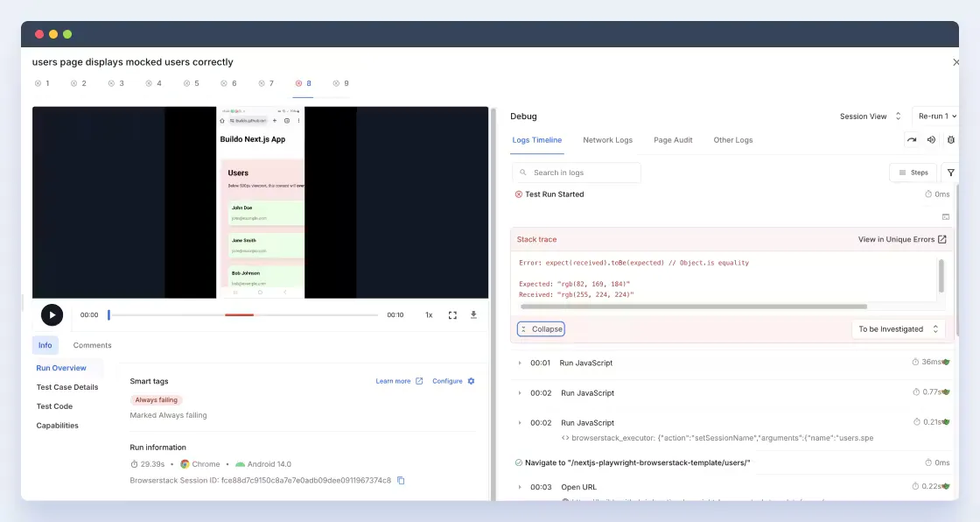Click the speaker icon in debug toolbar
The image size is (980, 522).
click(x=931, y=140)
